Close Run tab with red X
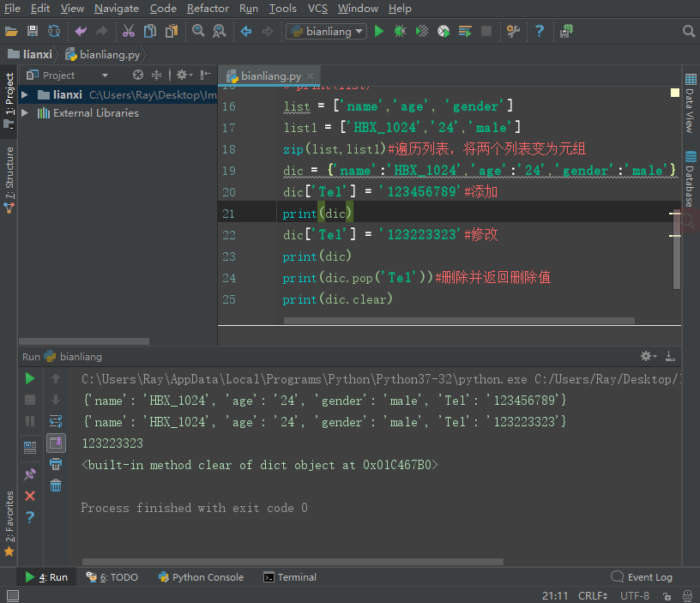This screenshot has width=700, height=603. 30,496
